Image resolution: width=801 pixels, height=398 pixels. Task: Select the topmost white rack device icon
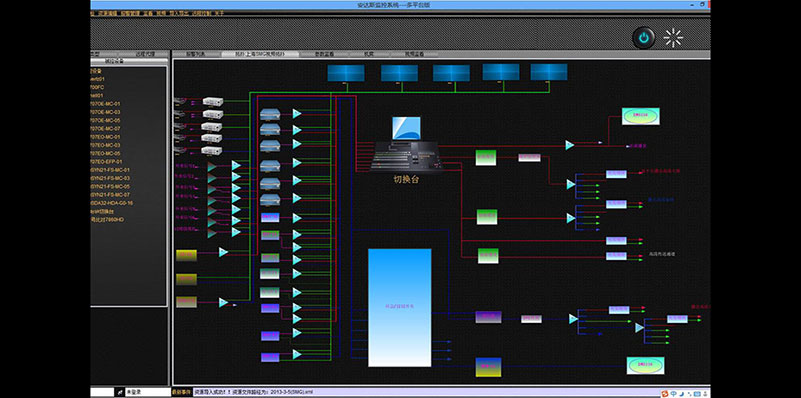[213, 102]
